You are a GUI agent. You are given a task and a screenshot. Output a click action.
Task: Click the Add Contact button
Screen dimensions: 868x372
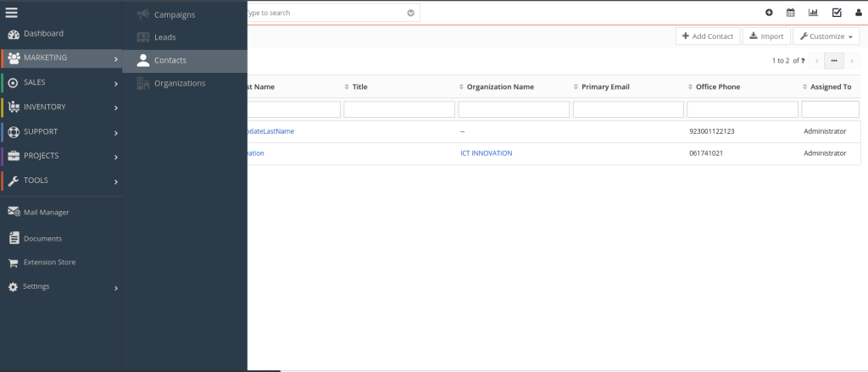[x=707, y=36]
